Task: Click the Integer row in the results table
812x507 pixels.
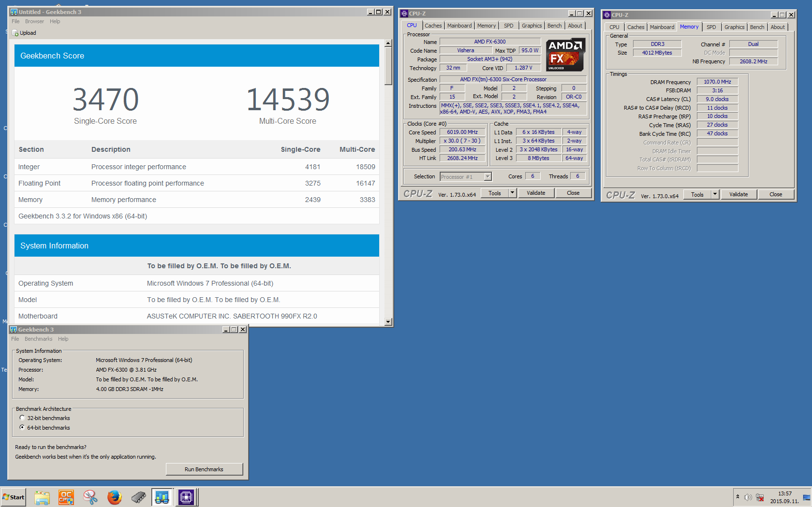Action: [x=197, y=167]
